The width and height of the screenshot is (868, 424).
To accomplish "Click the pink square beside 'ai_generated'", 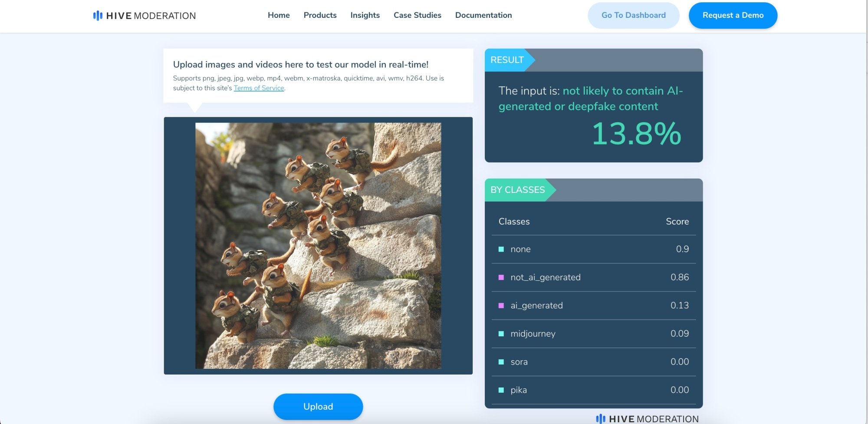I will pyautogui.click(x=501, y=305).
